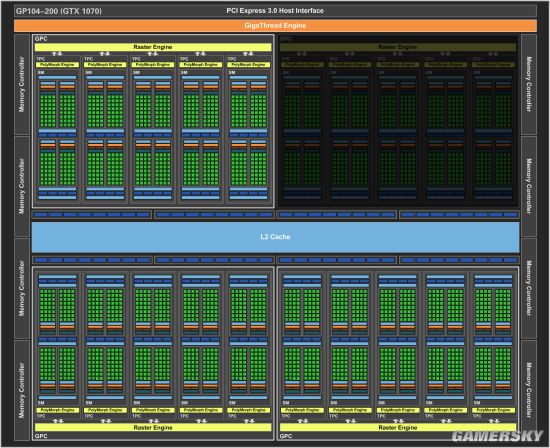Click the orange GigaThread Engine bar

pos(275,26)
